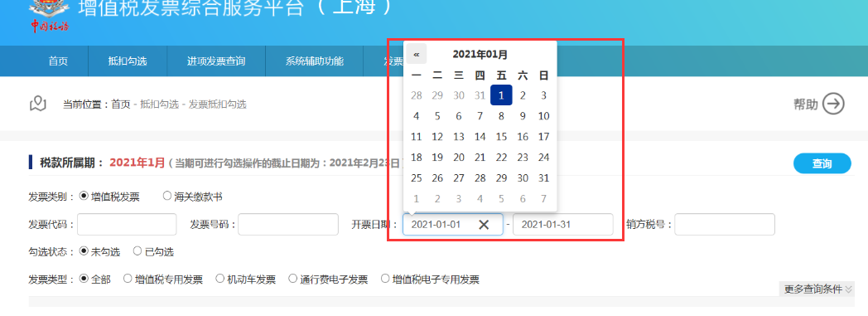Click the location map pin icon

[37, 104]
